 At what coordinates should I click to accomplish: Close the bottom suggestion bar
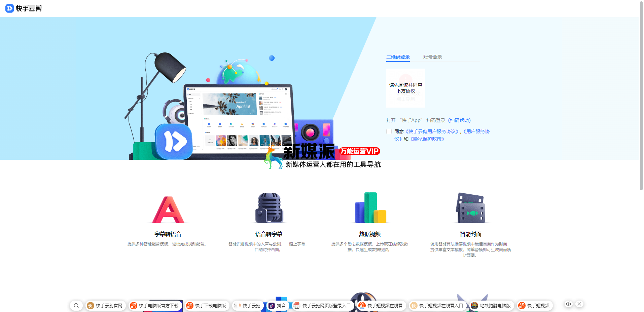coord(579,304)
